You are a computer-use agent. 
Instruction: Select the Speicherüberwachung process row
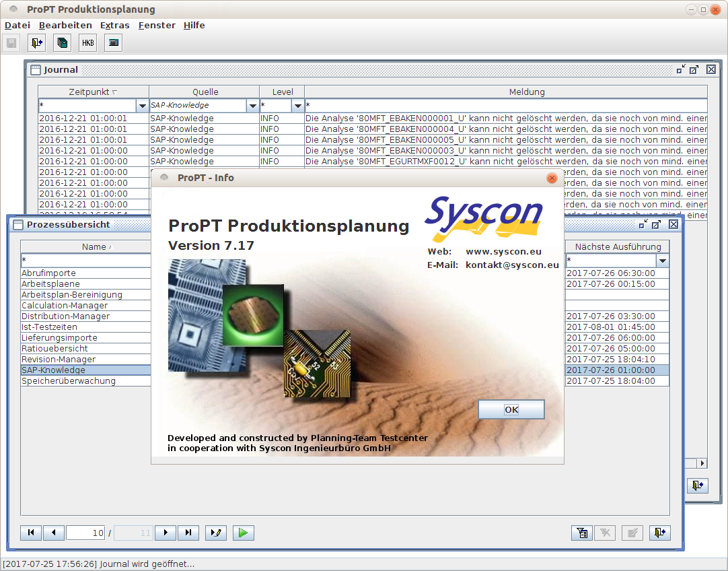pyautogui.click(x=86, y=380)
